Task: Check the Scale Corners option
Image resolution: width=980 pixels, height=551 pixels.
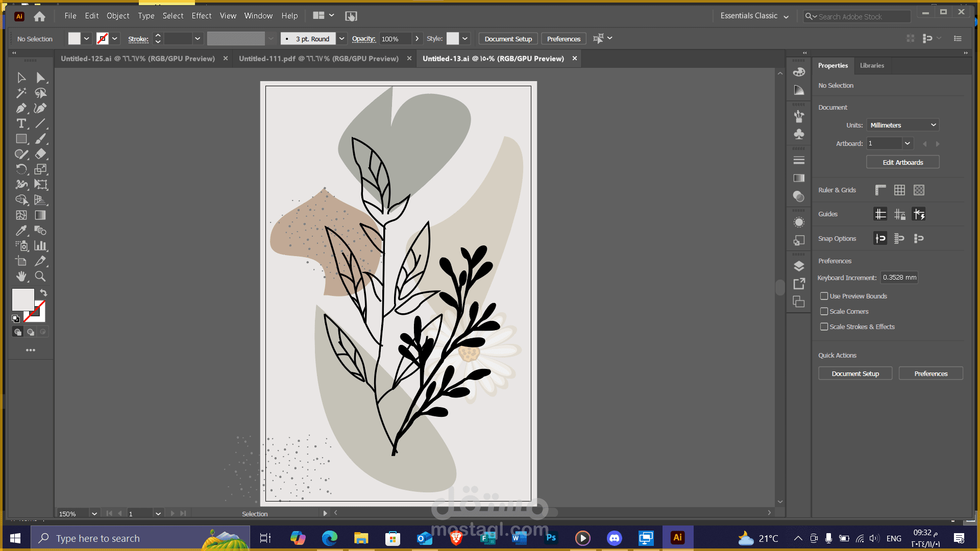Action: click(824, 312)
